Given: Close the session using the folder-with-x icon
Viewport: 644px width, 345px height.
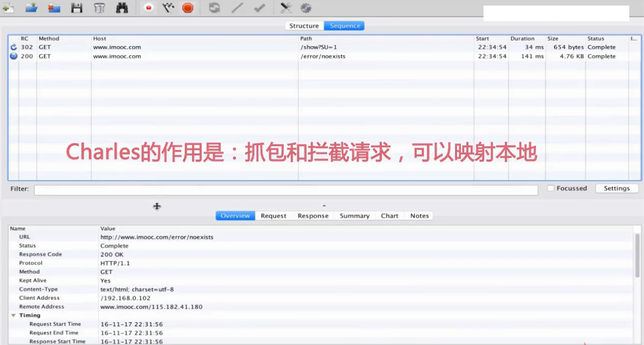Looking at the screenshot, I should coord(54,8).
